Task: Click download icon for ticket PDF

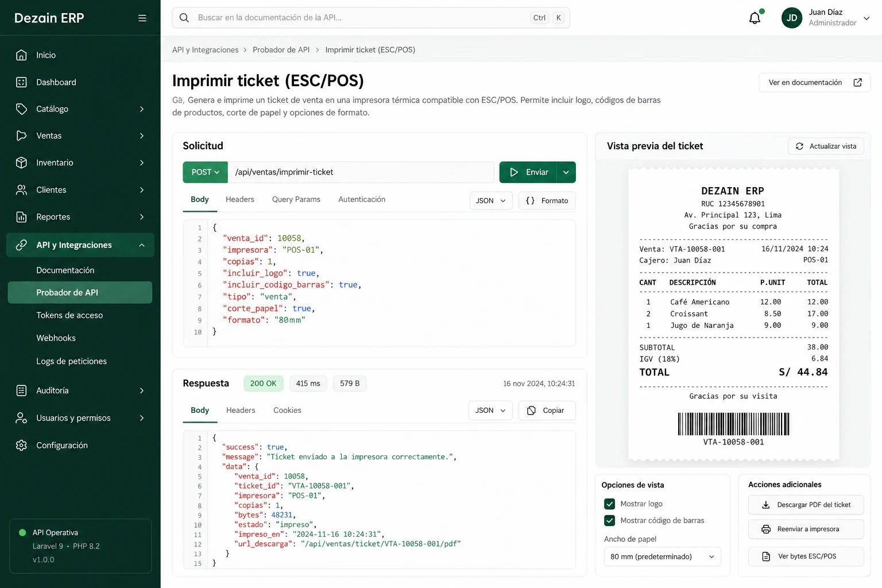Action: [x=765, y=505]
